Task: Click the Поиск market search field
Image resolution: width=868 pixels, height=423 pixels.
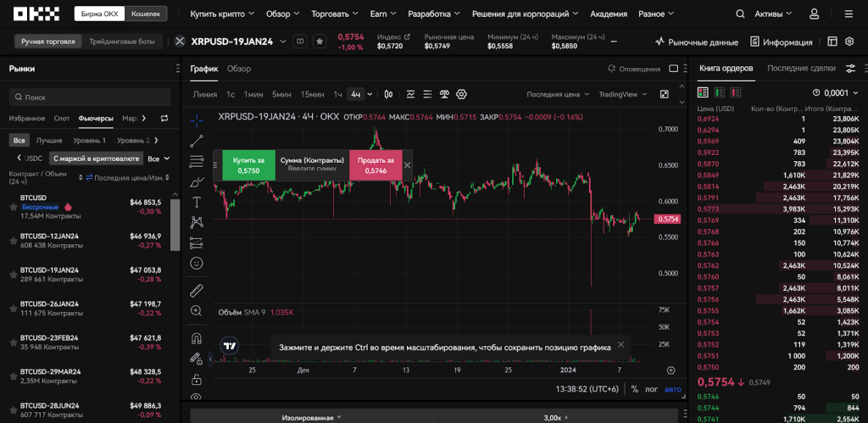Action: coord(89,97)
